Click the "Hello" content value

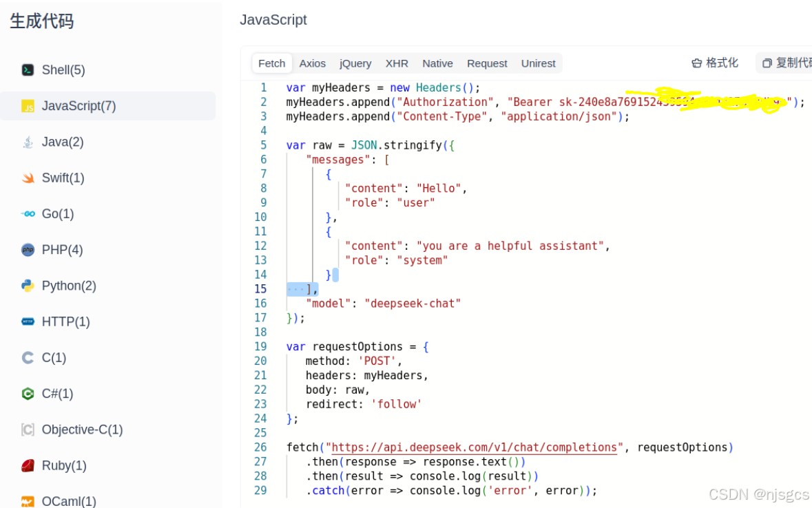[x=439, y=189]
